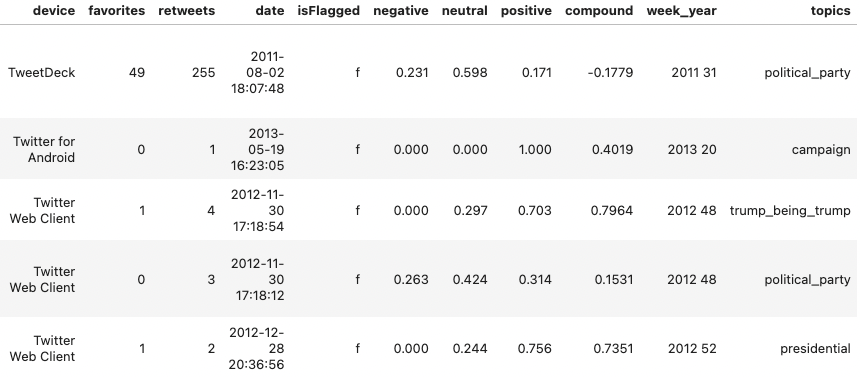Select the Twitter for Android cell
860x377 pixels.
(x=44, y=149)
